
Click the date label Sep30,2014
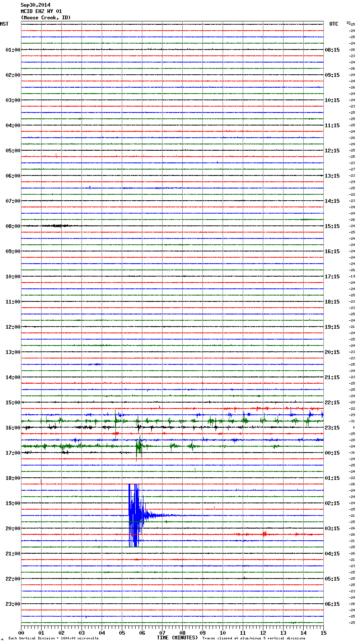point(36,5)
